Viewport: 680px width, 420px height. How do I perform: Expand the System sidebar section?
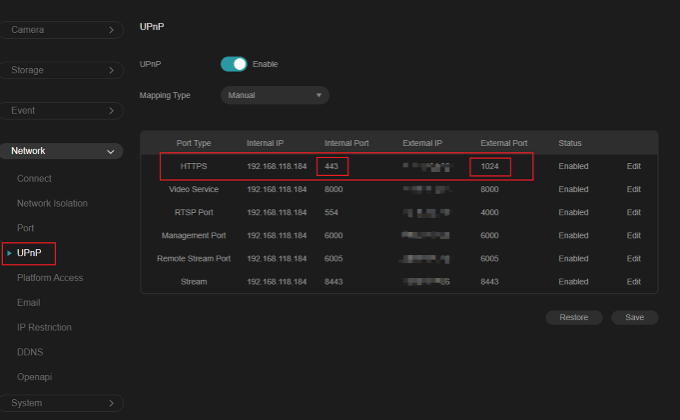coord(62,403)
